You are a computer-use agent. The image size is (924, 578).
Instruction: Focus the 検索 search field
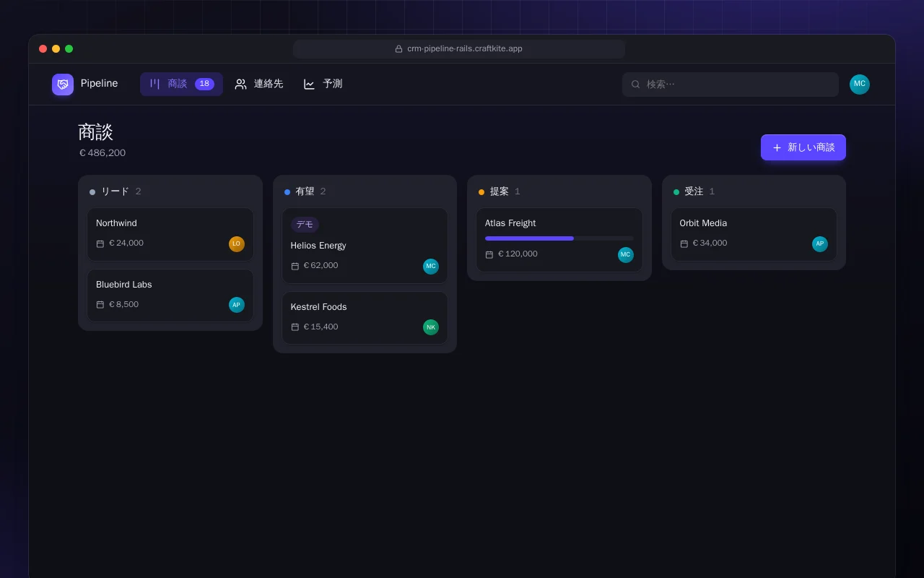point(731,85)
